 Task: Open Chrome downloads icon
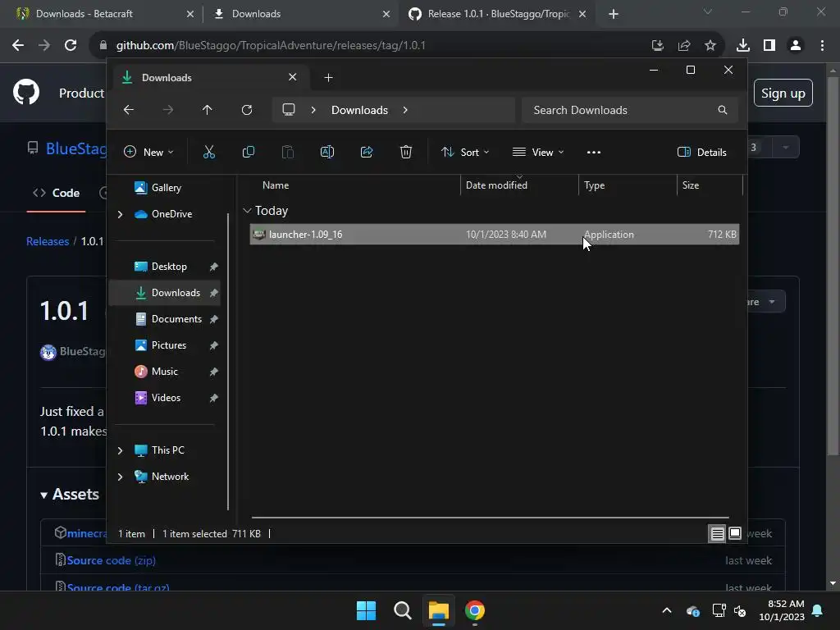[743, 45]
